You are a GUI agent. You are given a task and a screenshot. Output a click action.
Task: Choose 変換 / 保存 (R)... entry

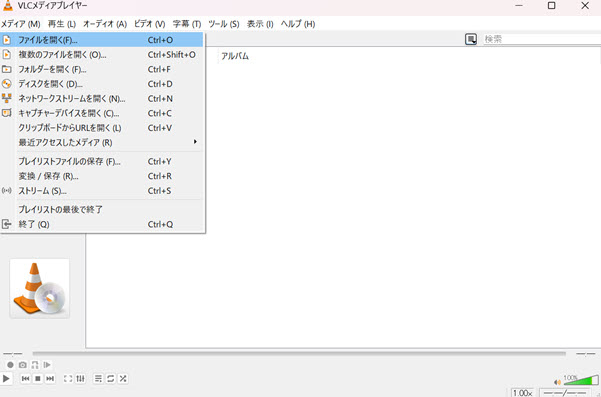tap(102, 176)
